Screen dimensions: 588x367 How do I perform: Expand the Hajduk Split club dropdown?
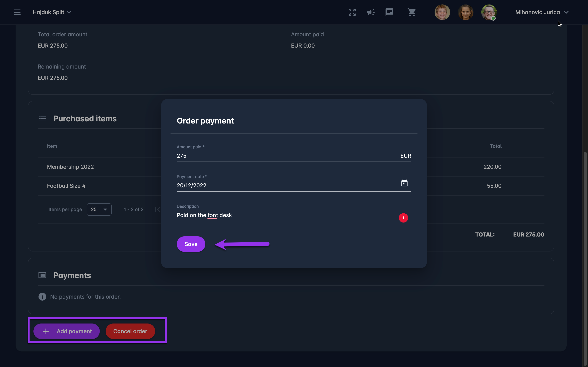point(52,12)
